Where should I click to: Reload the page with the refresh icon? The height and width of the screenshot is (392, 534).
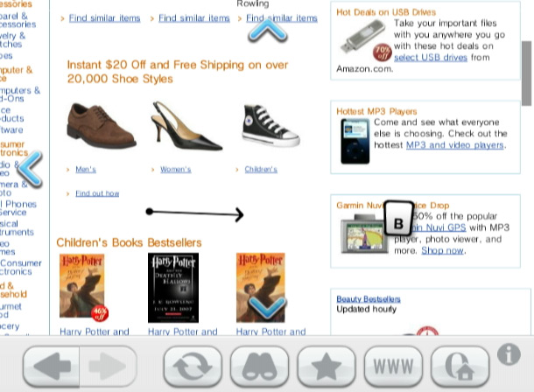tap(193, 366)
